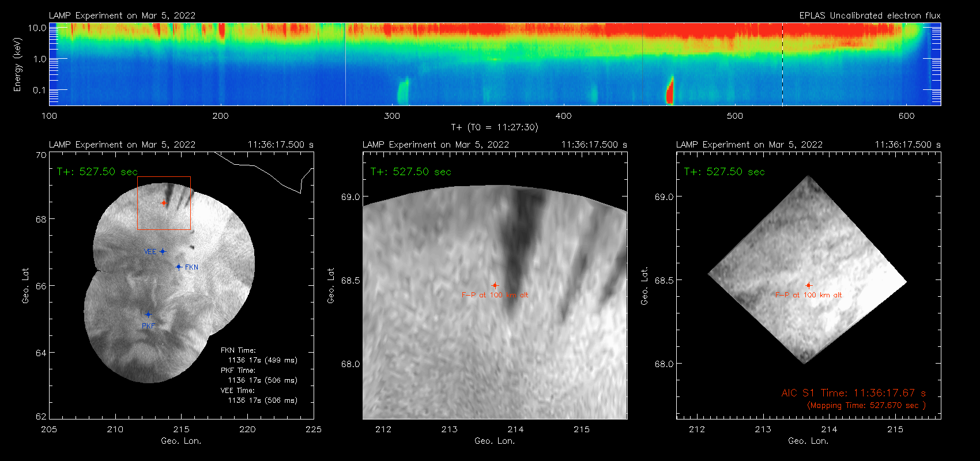Image resolution: width=980 pixels, height=461 pixels.
Task: Click the "11:36:17.500 s" timestamp above the middle panel
Action: 594,145
